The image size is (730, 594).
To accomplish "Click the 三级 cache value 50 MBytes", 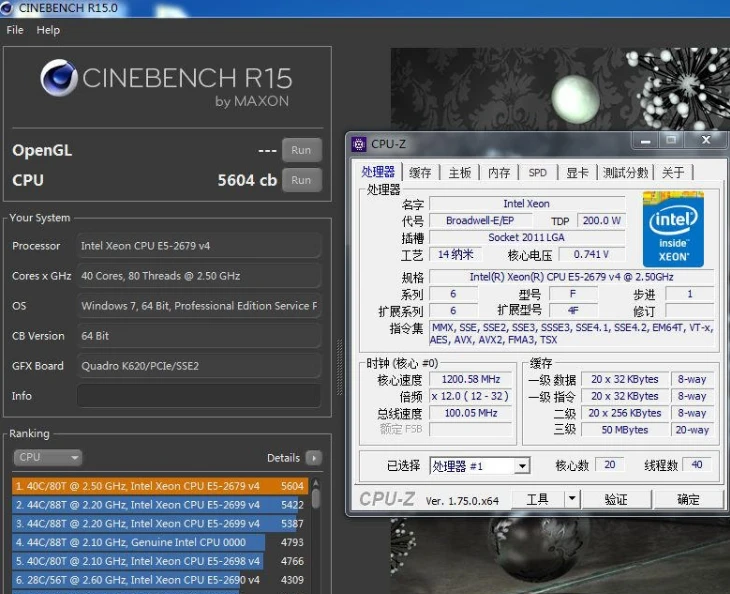I will click(x=625, y=430).
